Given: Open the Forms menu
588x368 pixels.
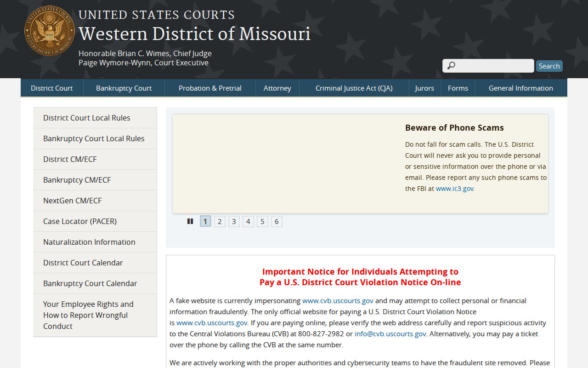Looking at the screenshot, I should click(x=458, y=88).
